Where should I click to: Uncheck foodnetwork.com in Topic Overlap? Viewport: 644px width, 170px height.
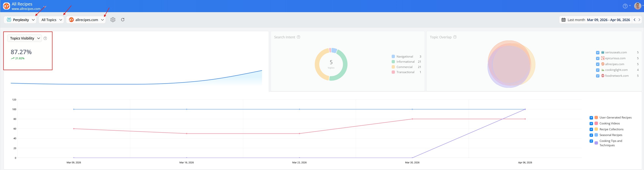tap(598, 76)
